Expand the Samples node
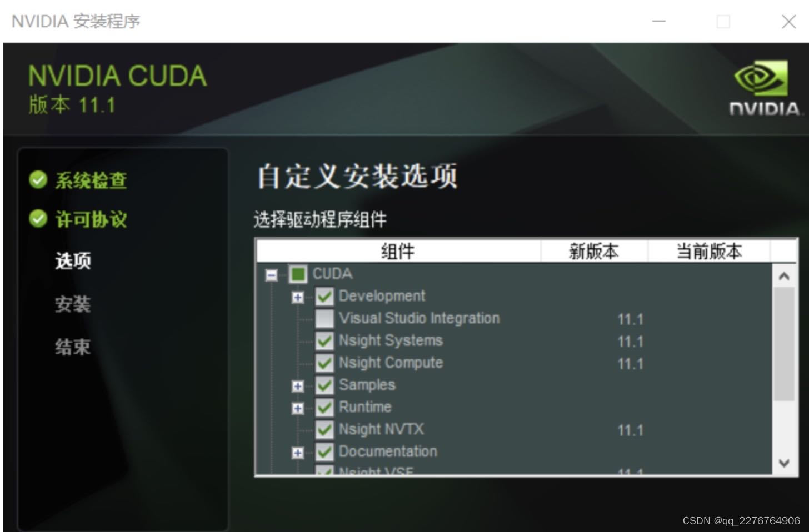Image resolution: width=809 pixels, height=532 pixels. click(298, 386)
